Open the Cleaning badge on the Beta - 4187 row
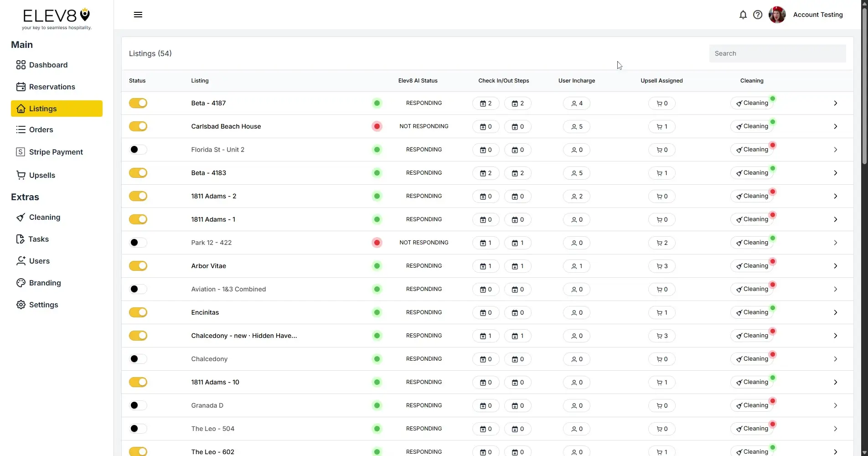 tap(752, 103)
